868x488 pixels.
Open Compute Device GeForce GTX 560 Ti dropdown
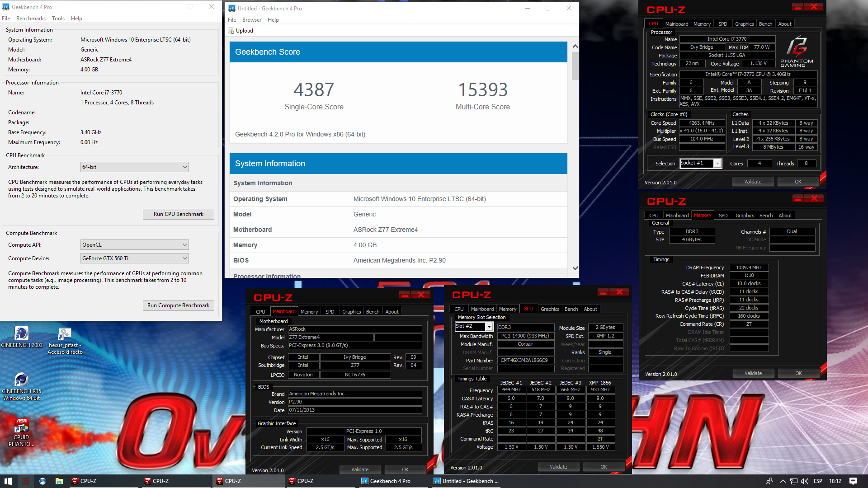pyautogui.click(x=134, y=258)
